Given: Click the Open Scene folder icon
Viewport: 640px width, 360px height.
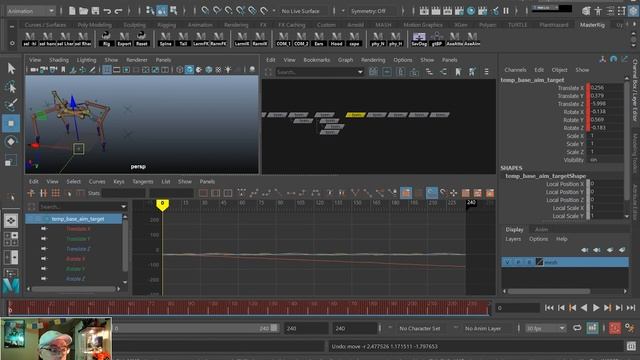Looking at the screenshot, I should [x=84, y=11].
